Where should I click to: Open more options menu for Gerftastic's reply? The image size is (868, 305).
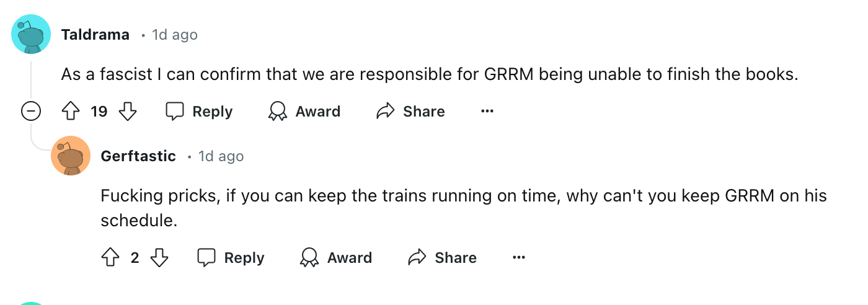pyautogui.click(x=519, y=258)
